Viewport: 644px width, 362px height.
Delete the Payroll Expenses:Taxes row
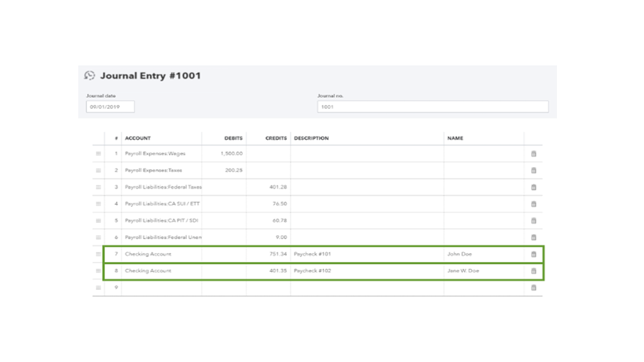(x=533, y=171)
